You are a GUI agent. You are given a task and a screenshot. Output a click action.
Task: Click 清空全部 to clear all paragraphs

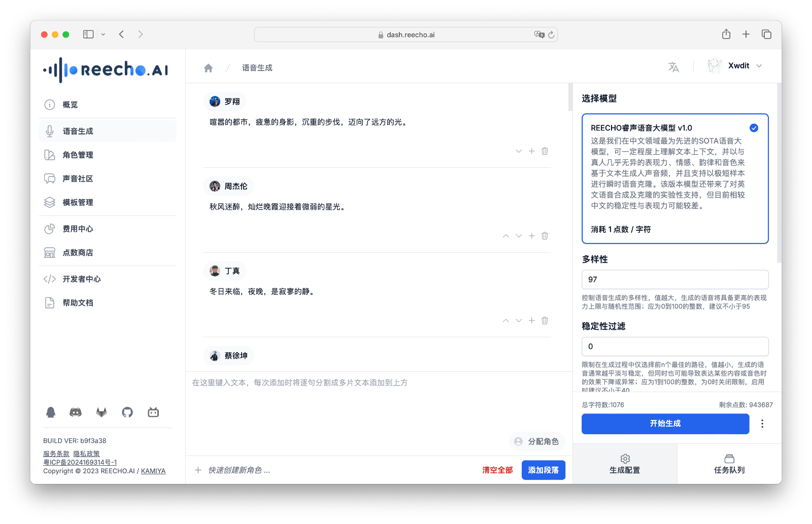[497, 470]
